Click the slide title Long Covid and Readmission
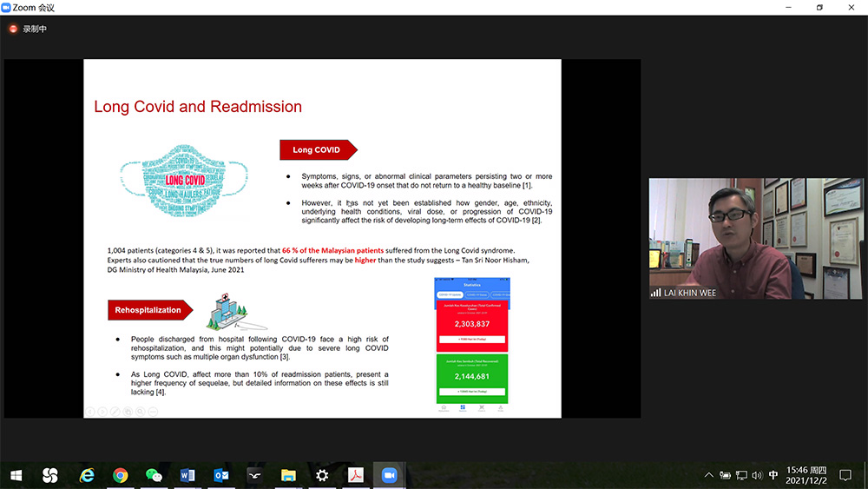 (198, 106)
